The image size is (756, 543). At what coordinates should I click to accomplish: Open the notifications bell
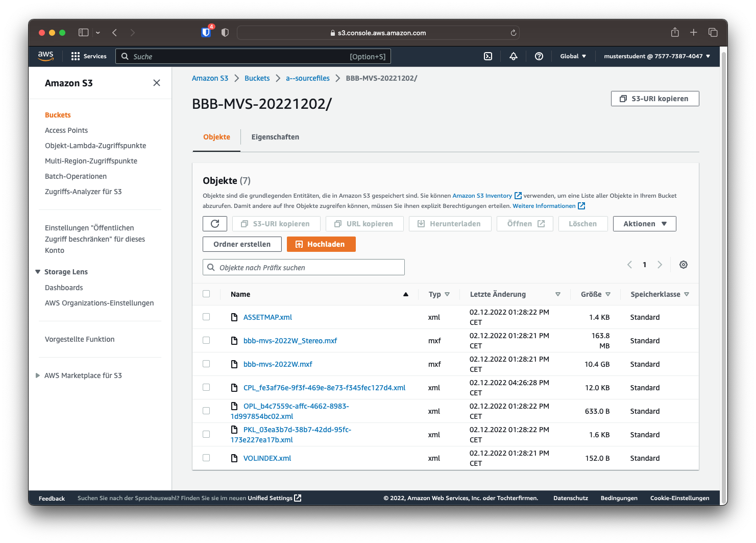514,56
